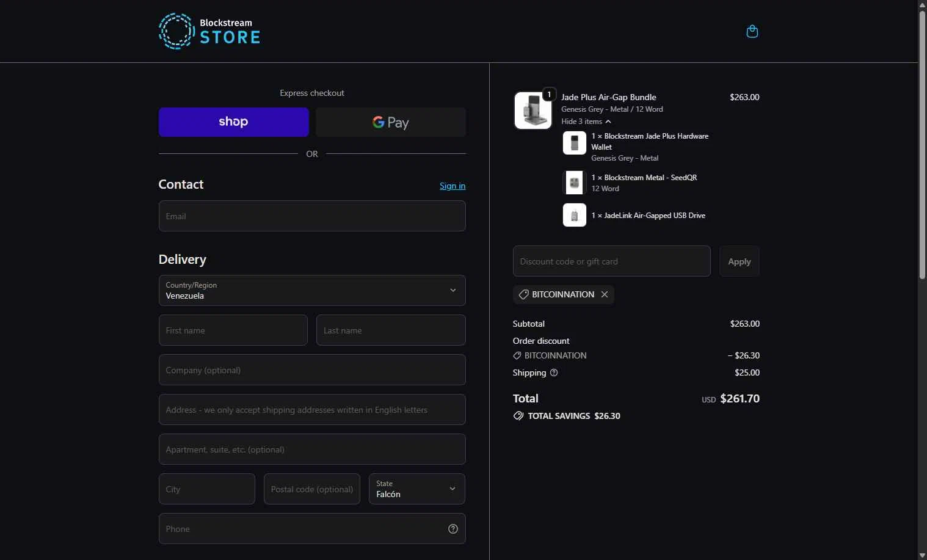This screenshot has height=560, width=927.
Task: Open the State dropdown showing Falcón
Action: click(417, 489)
